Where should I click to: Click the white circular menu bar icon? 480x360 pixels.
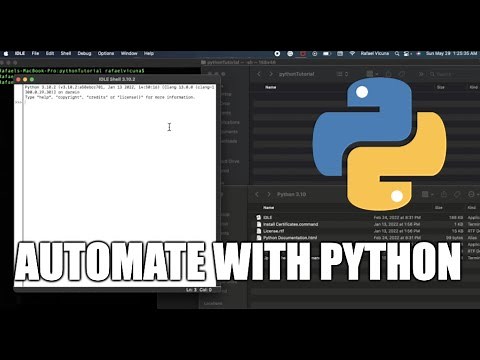pyautogui.click(x=277, y=53)
